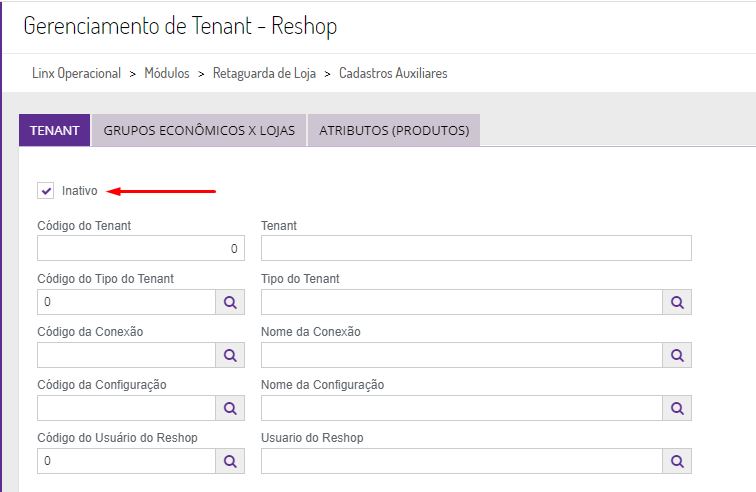Click magnifier next to Nome da Configuração
This screenshot has width=756, height=492.
pyautogui.click(x=677, y=408)
